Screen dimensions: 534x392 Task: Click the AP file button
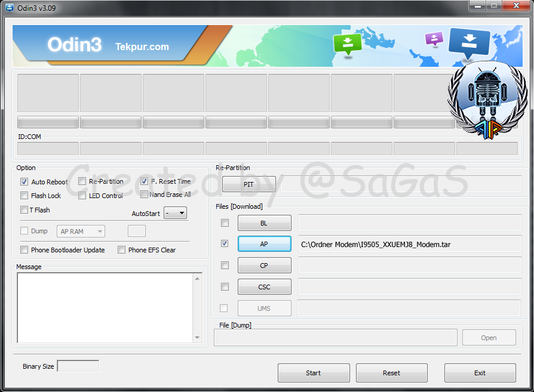[x=264, y=244]
